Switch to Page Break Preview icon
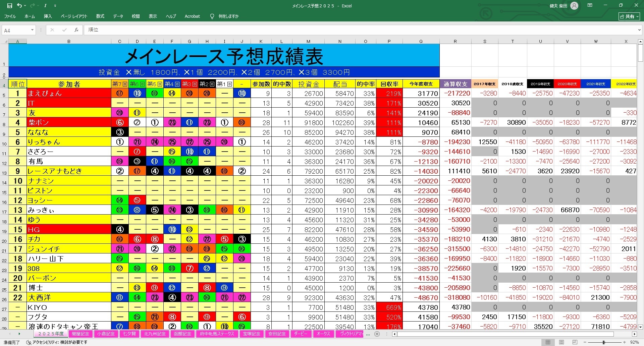The image size is (644, 346). pyautogui.click(x=575, y=342)
